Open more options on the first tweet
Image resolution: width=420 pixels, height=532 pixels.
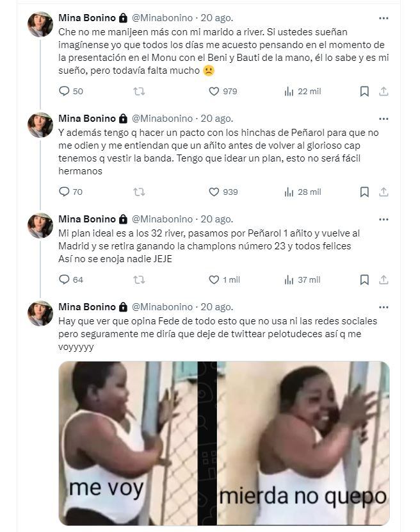pyautogui.click(x=384, y=18)
